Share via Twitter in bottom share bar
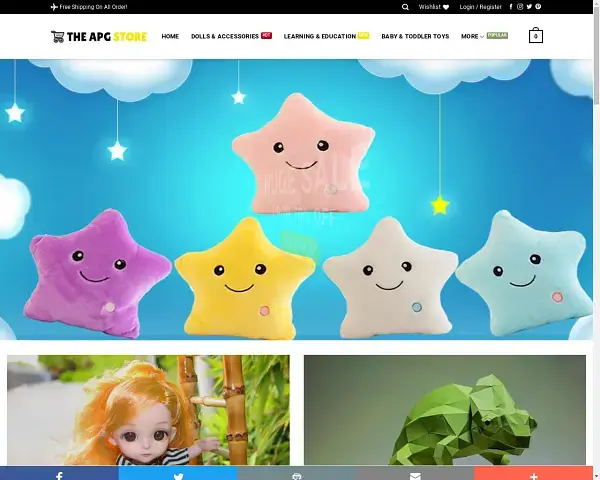The image size is (600, 480). (x=178, y=474)
